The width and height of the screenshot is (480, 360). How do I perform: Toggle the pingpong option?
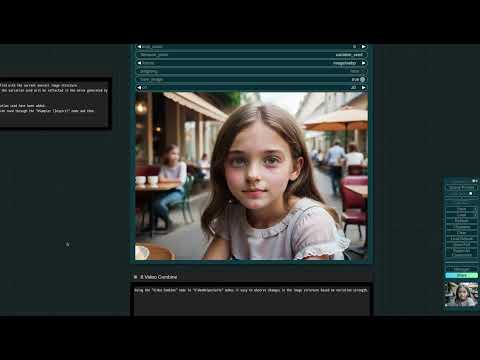(x=251, y=71)
